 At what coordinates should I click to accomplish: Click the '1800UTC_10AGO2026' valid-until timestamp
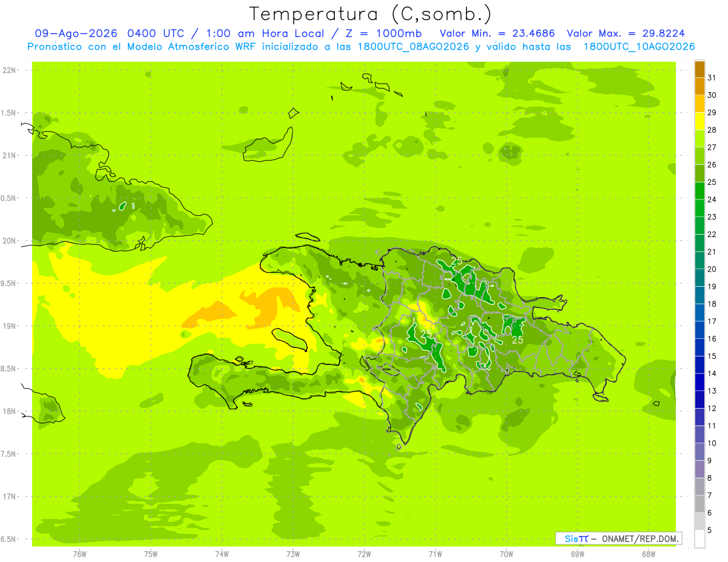pyautogui.click(x=639, y=47)
